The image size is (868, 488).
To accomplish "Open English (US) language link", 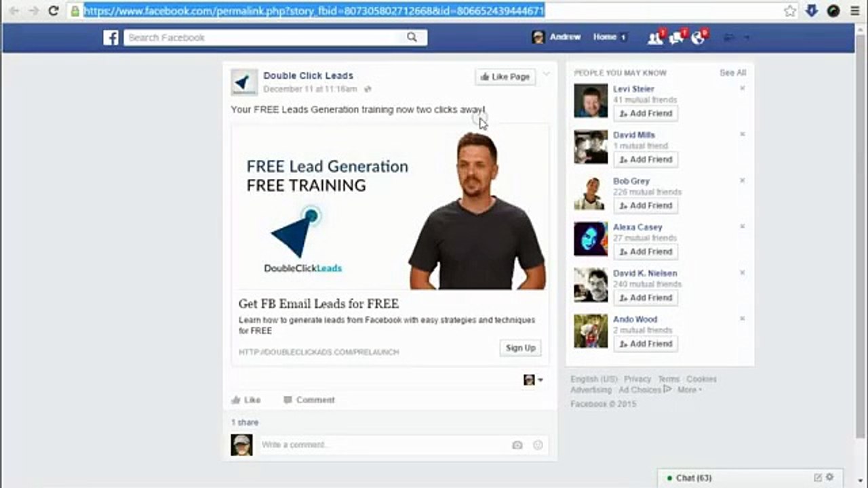I will pos(594,379).
